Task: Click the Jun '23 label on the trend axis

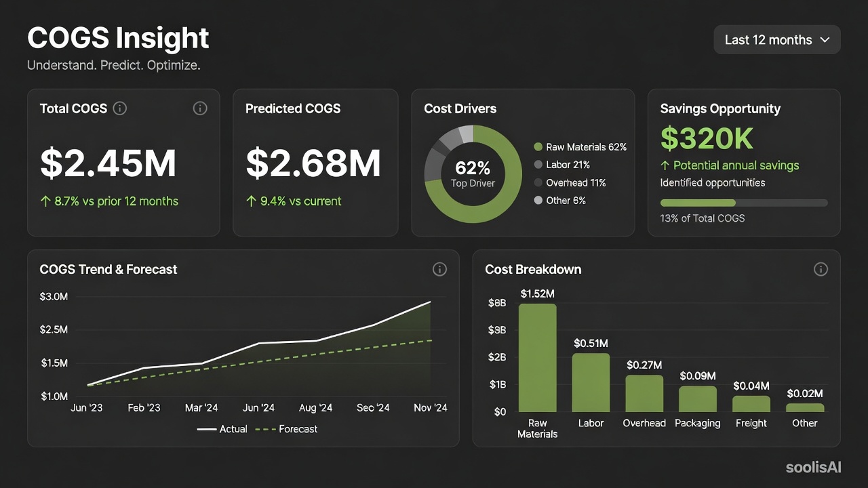Action: [87, 408]
